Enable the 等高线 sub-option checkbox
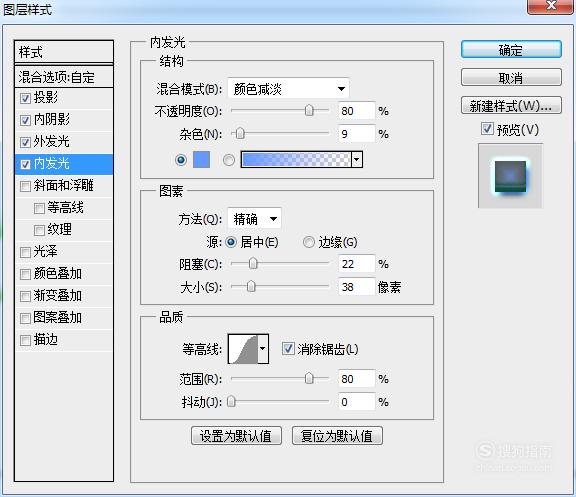 point(39,208)
